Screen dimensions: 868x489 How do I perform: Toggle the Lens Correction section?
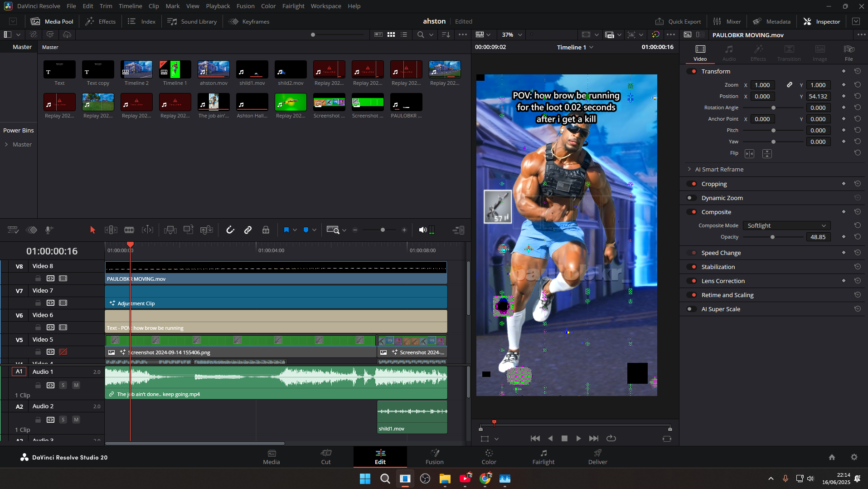point(692,281)
